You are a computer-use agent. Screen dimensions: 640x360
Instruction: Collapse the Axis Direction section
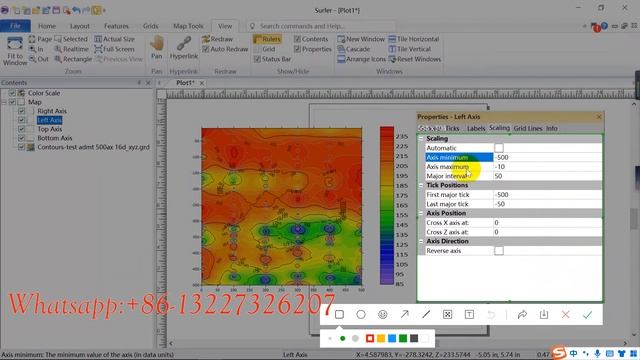421,241
